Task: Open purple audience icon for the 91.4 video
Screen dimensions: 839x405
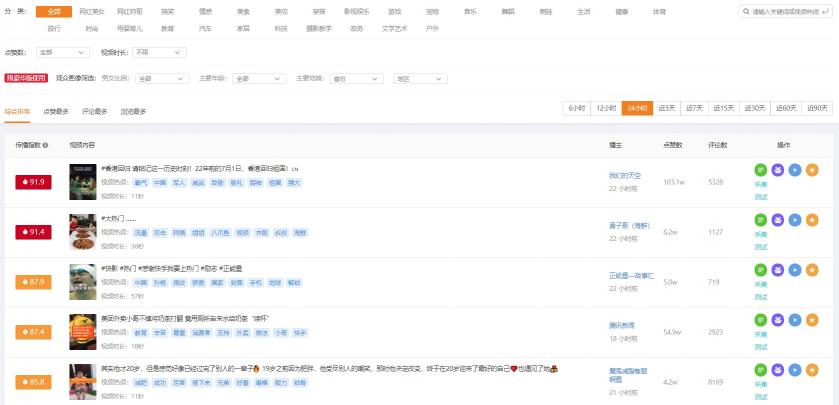Action: (778, 220)
